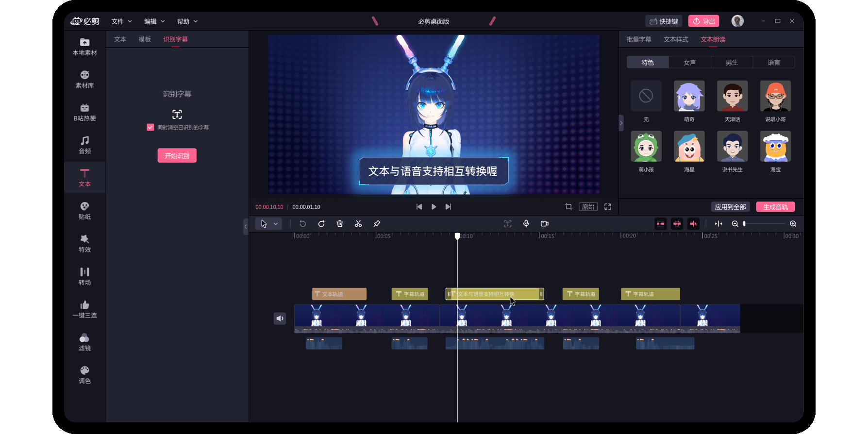
Task: Split the clip with the scissors tool
Action: 358,224
